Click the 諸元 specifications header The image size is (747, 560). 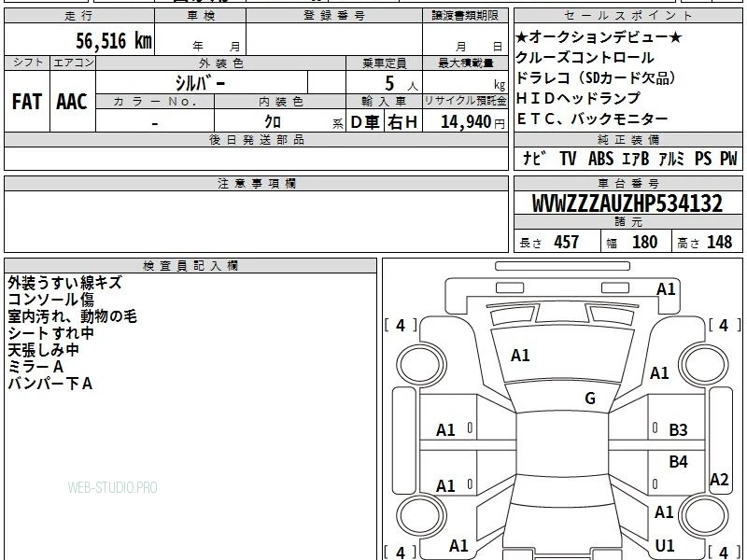click(x=628, y=221)
